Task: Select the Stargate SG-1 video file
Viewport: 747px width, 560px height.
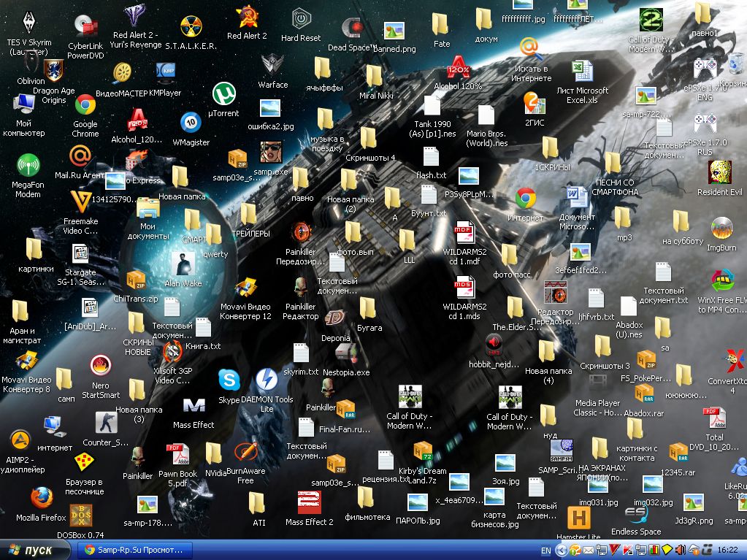Action: (80, 254)
